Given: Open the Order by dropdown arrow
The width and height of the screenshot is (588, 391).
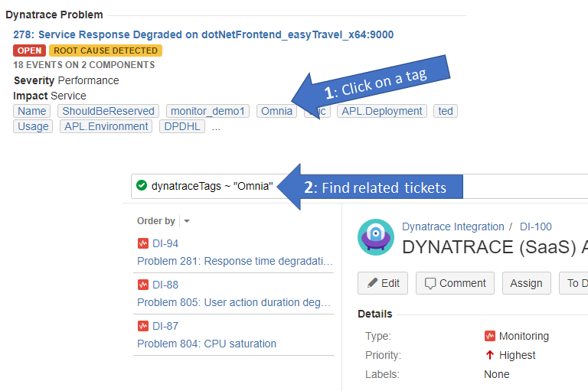Looking at the screenshot, I should [187, 221].
